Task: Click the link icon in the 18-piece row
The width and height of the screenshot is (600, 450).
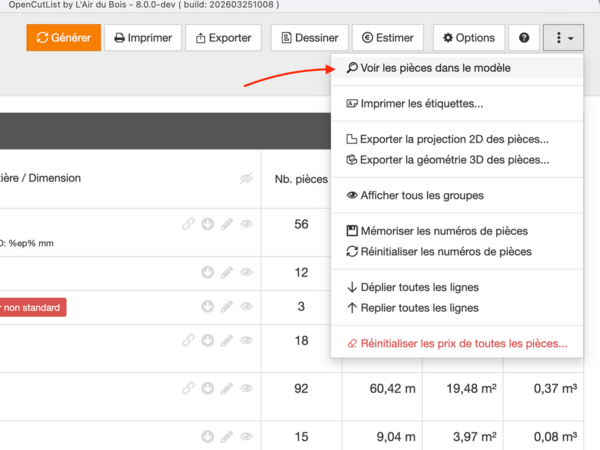Action: point(189,341)
